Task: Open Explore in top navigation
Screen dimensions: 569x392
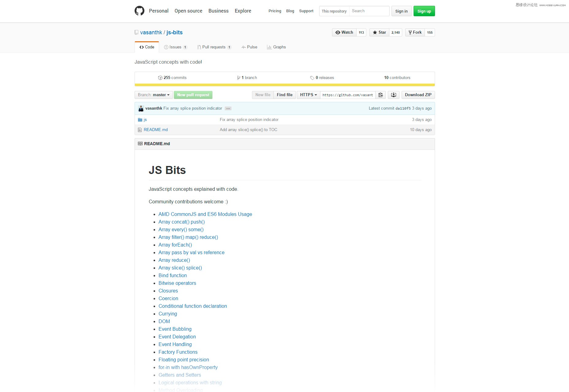Action: pos(243,11)
